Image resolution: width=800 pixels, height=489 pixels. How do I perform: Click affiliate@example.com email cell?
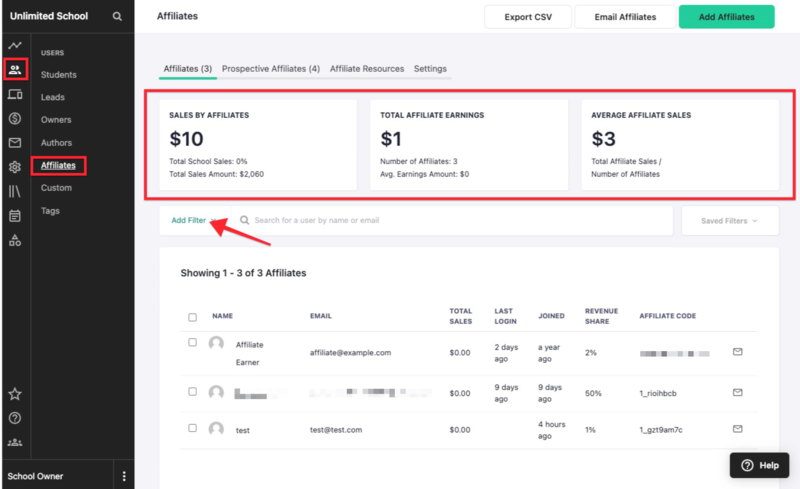[351, 353]
